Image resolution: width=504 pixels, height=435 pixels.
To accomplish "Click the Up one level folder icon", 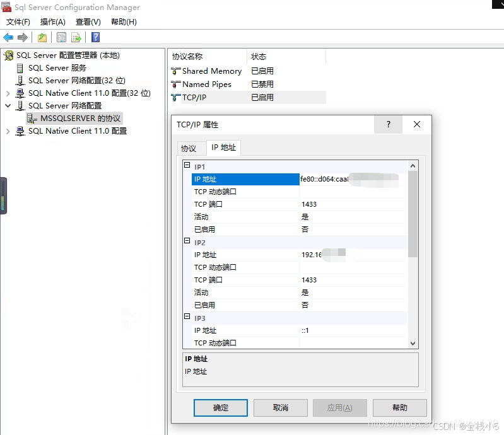I will coord(42,38).
